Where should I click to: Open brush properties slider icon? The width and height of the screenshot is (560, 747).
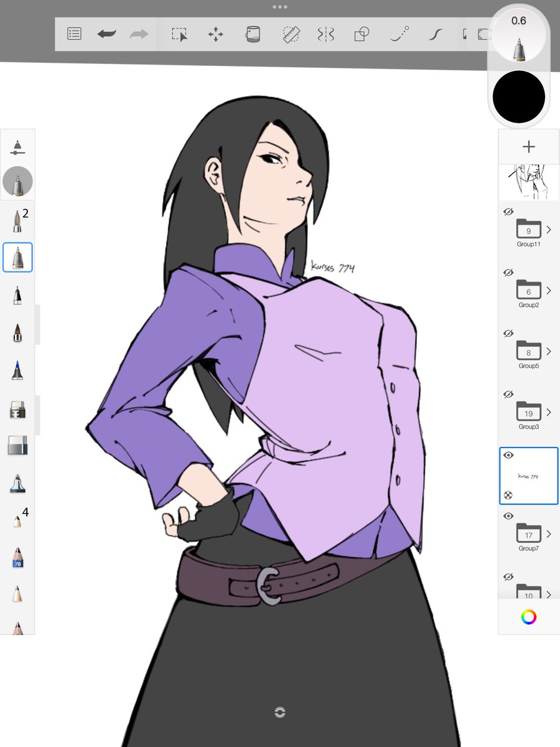click(18, 148)
